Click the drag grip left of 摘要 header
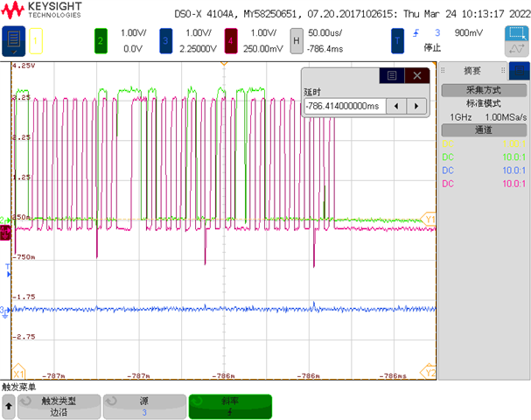The width and height of the screenshot is (531, 420). 443,71
